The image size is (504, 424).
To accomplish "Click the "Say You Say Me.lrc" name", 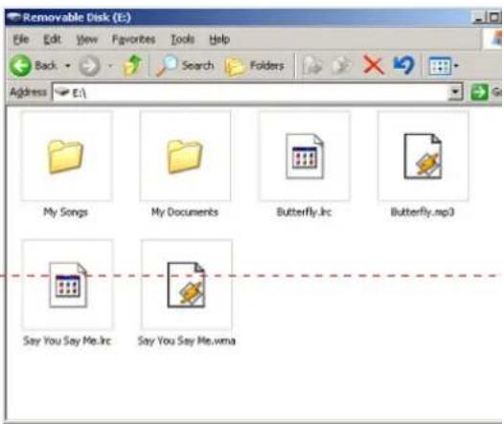I will click(67, 341).
